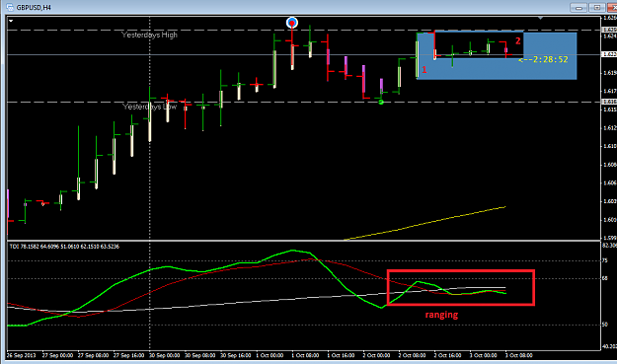Click the Yesterdays Low label
The image size is (617, 364).
pyautogui.click(x=149, y=107)
